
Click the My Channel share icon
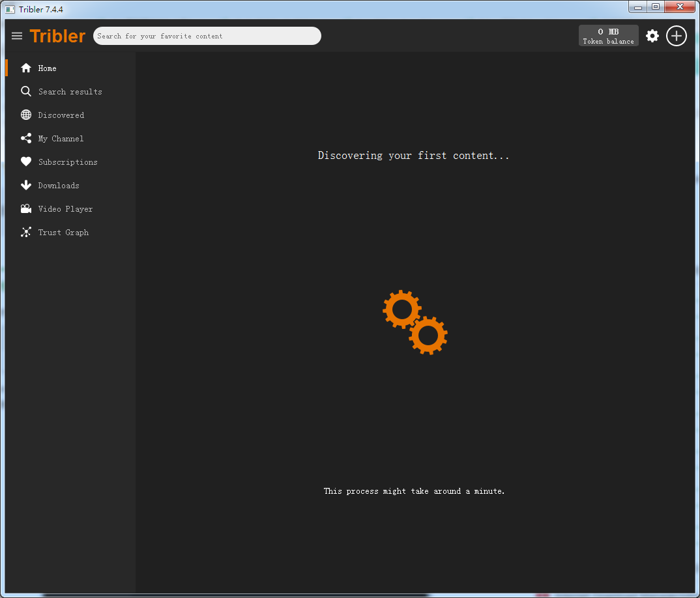(26, 138)
